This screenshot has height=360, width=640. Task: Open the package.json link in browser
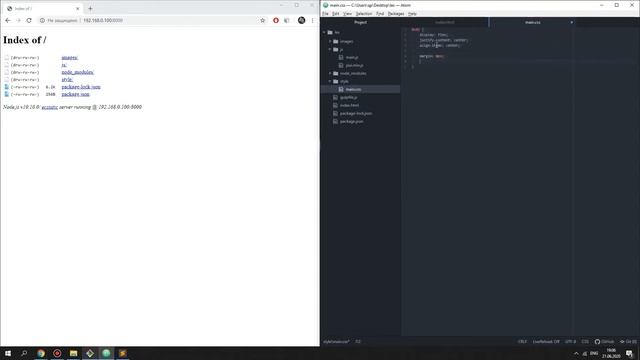pos(76,94)
